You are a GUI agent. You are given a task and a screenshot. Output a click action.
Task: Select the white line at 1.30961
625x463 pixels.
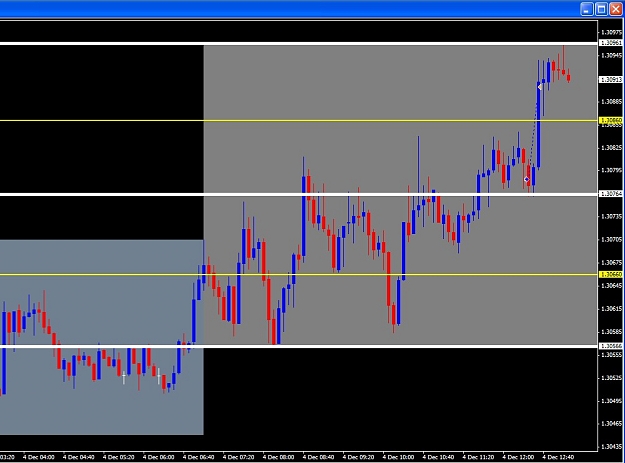pyautogui.click(x=298, y=43)
